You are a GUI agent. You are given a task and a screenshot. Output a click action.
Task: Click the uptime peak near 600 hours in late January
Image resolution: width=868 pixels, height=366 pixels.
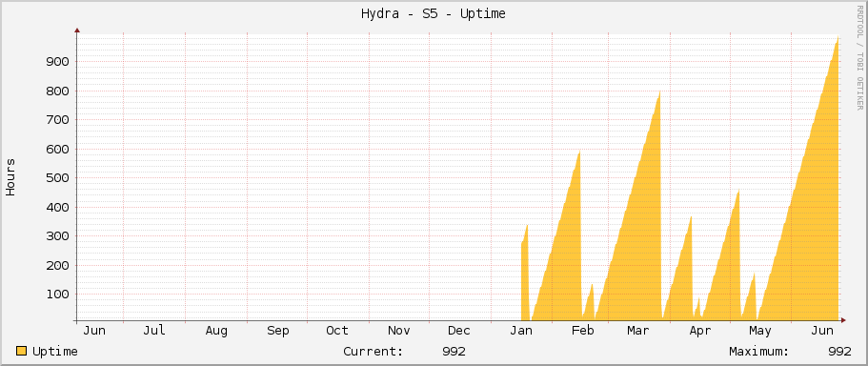pyautogui.click(x=579, y=152)
